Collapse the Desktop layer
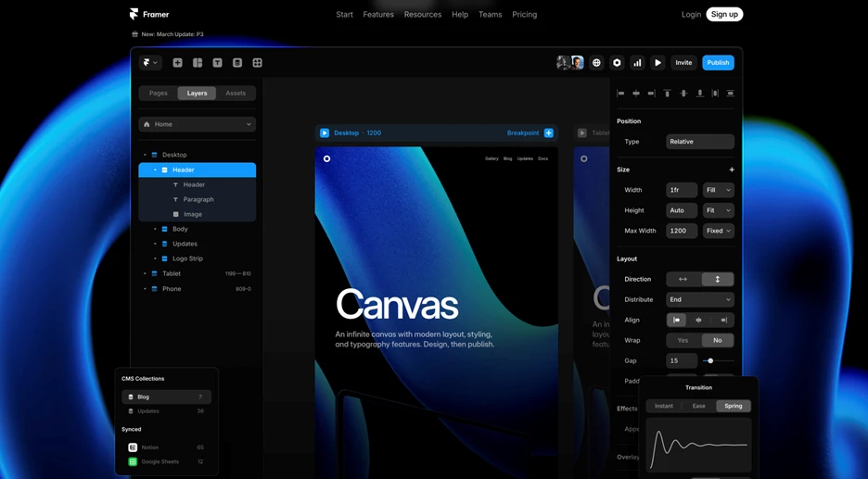Viewport: 868px width, 479px height. 145,155
